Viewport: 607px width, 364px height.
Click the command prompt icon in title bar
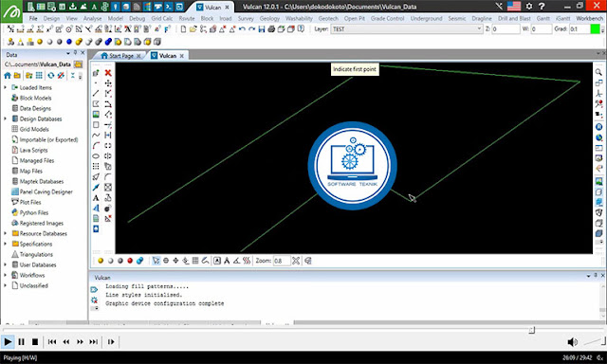click(x=169, y=7)
